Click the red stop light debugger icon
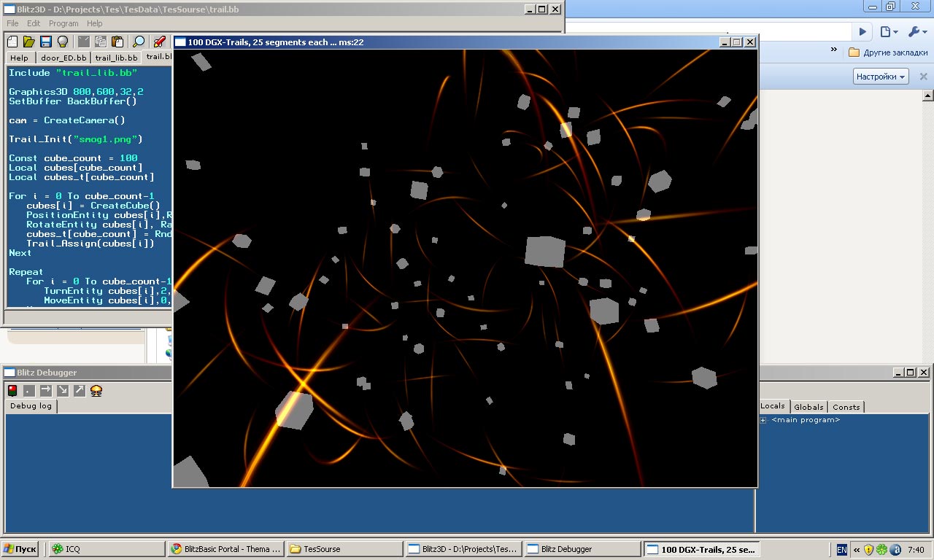934x560 pixels. (x=12, y=391)
